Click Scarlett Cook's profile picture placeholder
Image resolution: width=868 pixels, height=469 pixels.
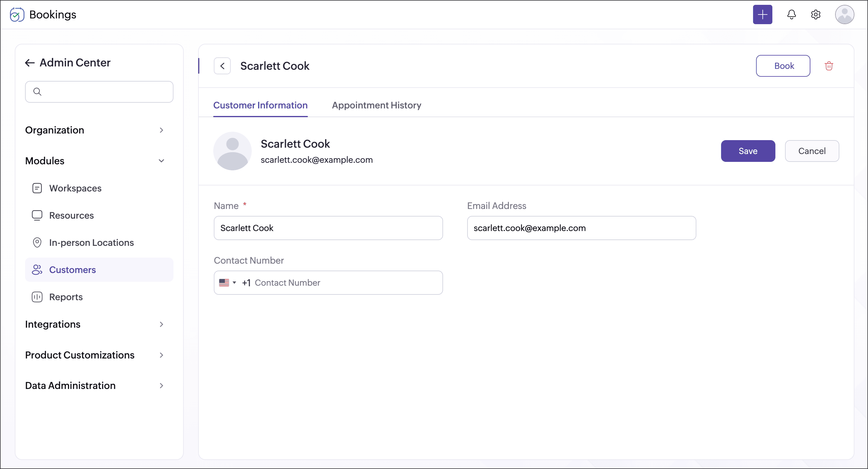point(232,151)
